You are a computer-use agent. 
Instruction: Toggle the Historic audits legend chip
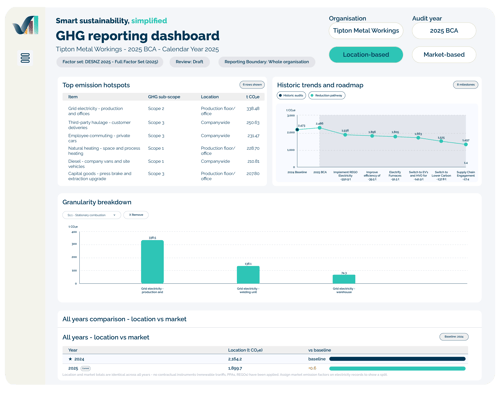pos(291,95)
